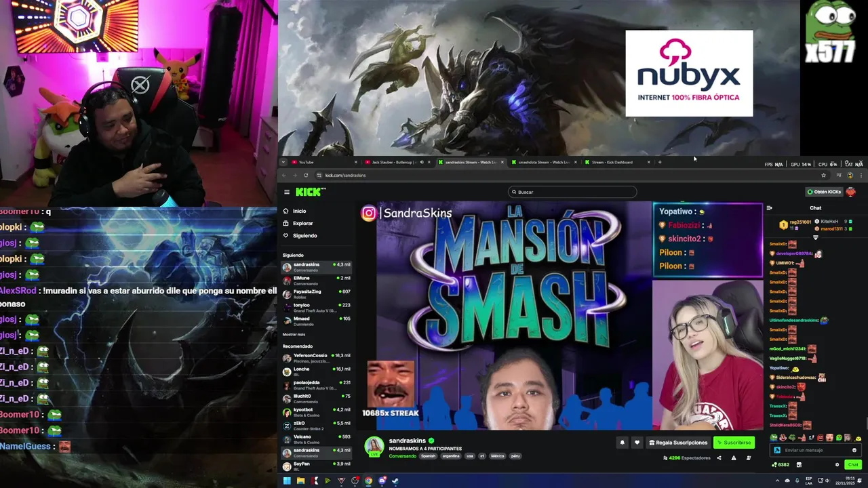
Task: Switch to Jack Stauber - Buttercup tab
Action: 397,162
